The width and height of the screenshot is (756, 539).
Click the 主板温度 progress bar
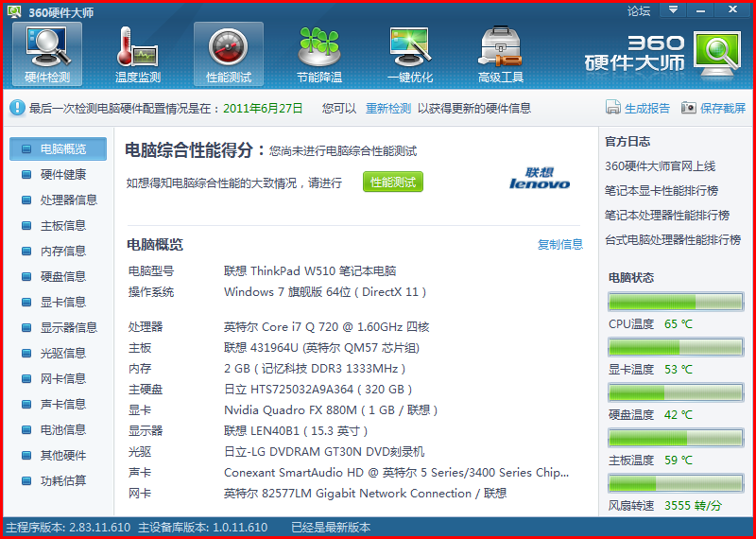click(x=676, y=438)
